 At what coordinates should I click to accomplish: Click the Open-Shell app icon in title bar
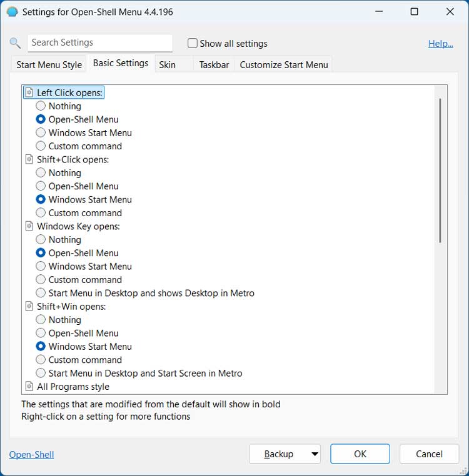pos(12,12)
